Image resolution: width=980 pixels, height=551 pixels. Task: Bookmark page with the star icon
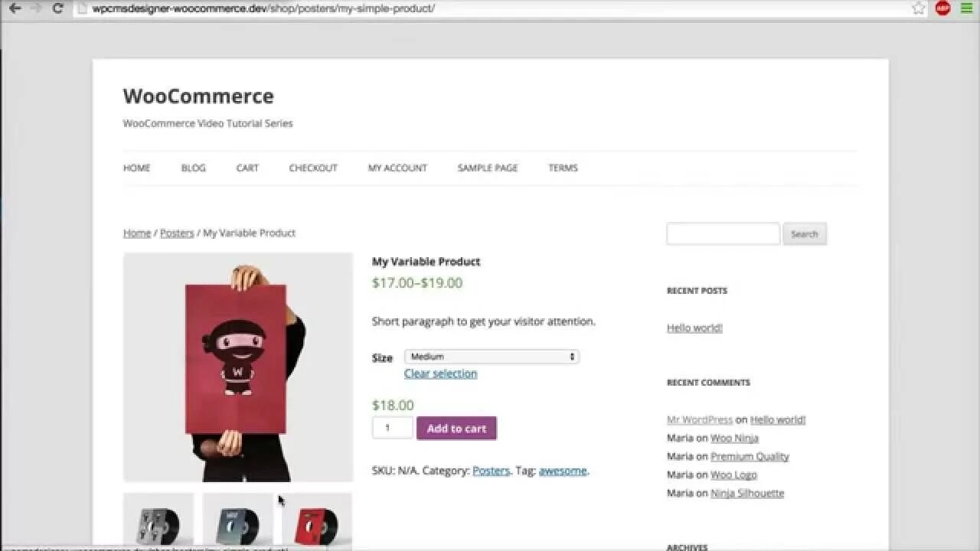click(919, 8)
